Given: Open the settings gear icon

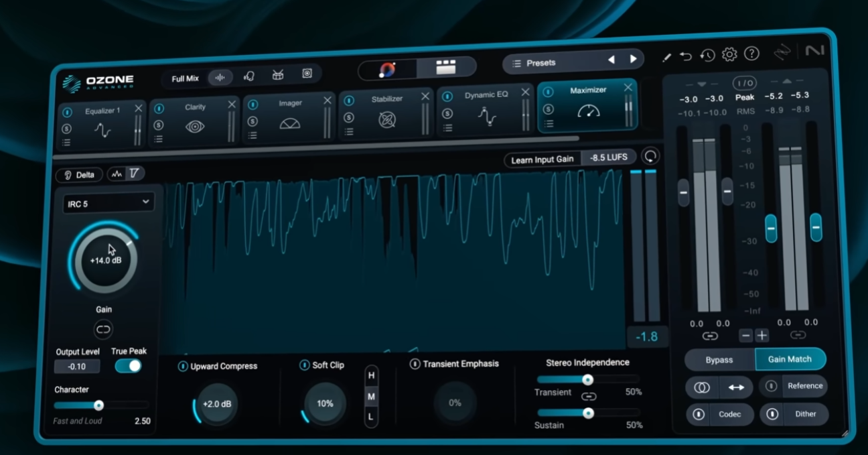Looking at the screenshot, I should click(x=729, y=55).
